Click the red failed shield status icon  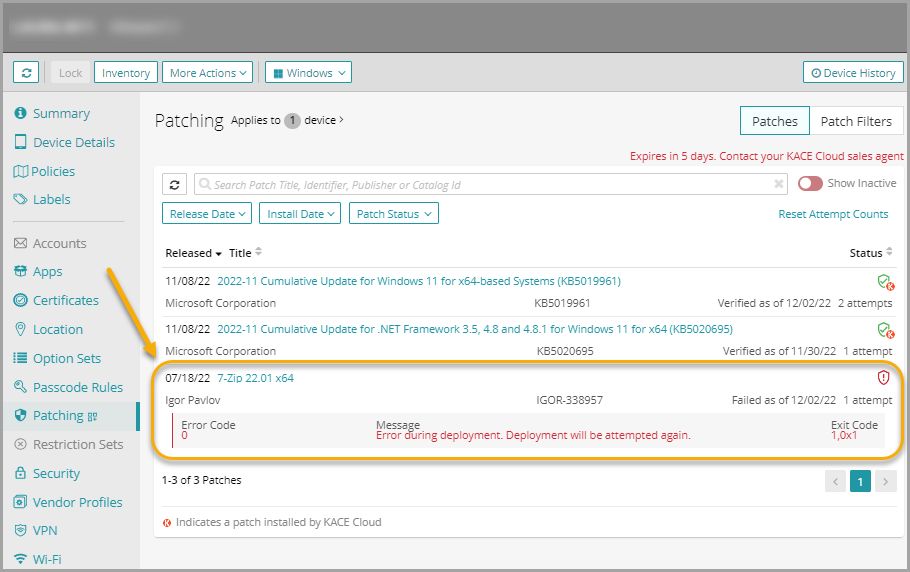click(883, 378)
